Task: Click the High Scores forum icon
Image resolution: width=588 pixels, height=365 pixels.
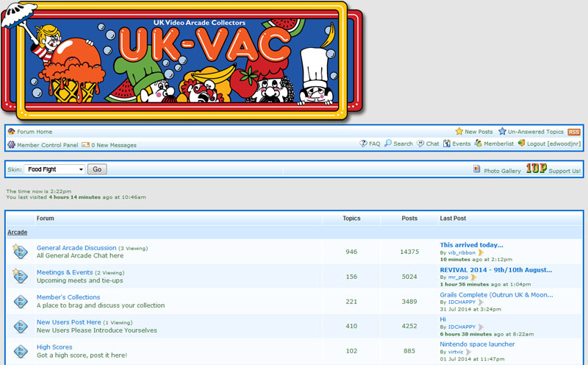Action: (x=21, y=351)
